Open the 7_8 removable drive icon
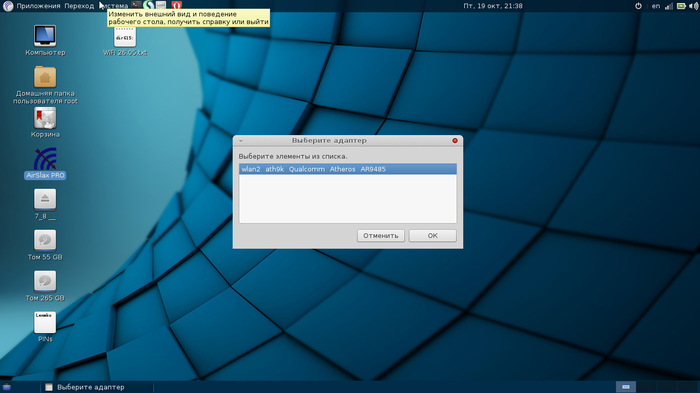The image size is (700, 393). click(x=45, y=200)
